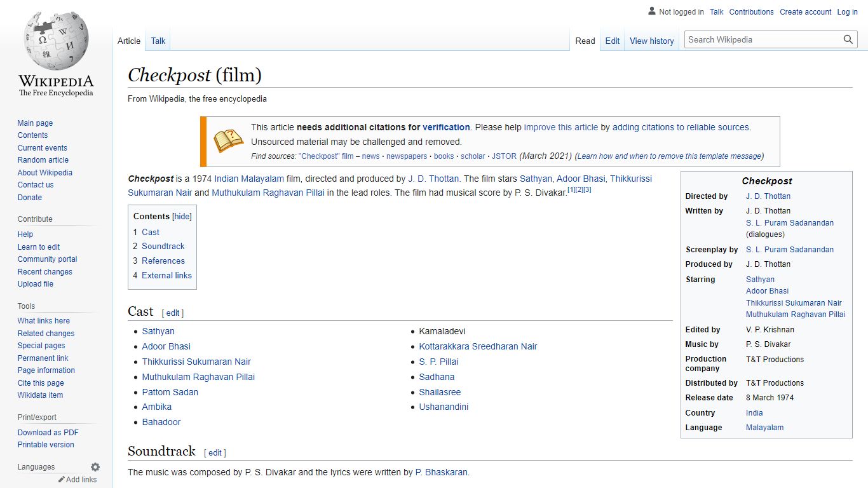Open a Random article
This screenshot has height=488, width=868.
(x=43, y=160)
